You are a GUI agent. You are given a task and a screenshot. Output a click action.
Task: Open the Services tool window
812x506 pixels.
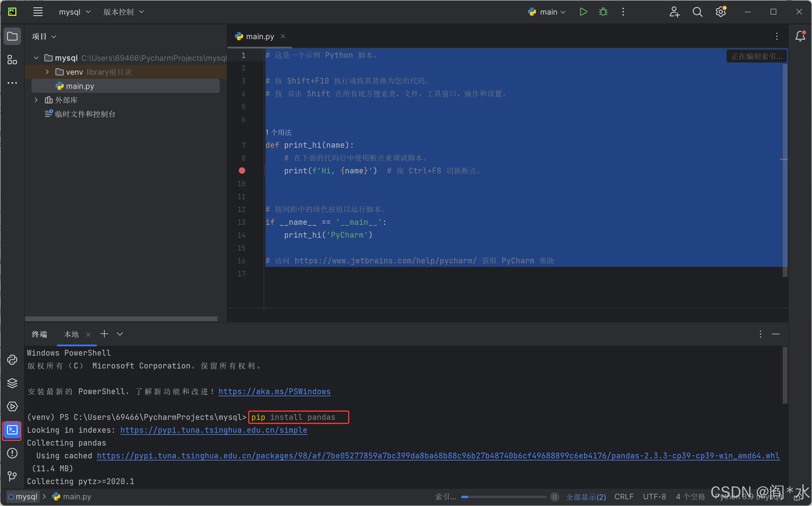12,406
